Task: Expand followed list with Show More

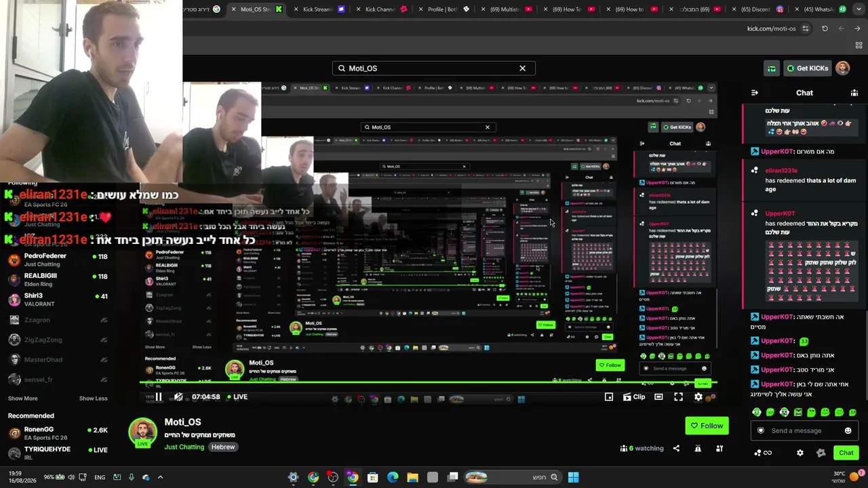Action: [23, 399]
